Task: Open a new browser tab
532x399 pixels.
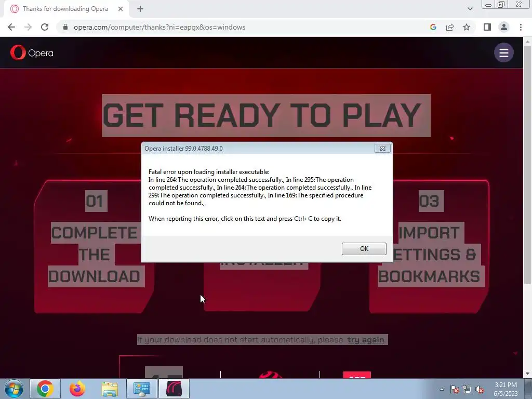Action: tap(140, 9)
